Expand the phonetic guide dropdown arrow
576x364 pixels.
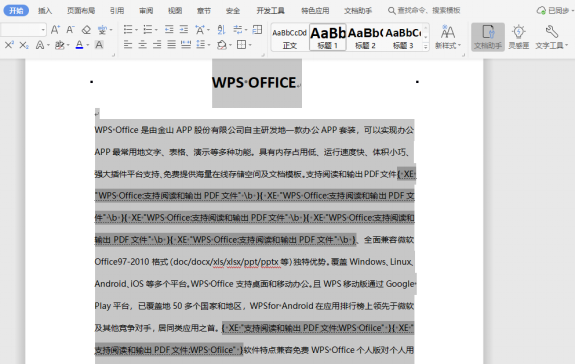[x=111, y=30]
